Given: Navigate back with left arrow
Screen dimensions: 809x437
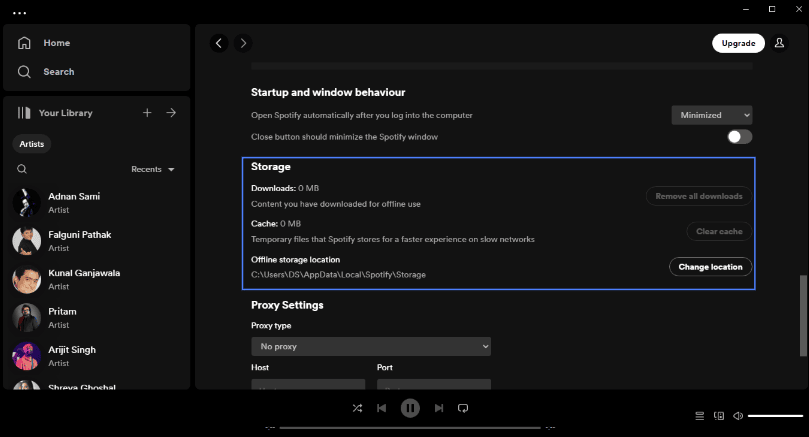Looking at the screenshot, I should pyautogui.click(x=219, y=43).
